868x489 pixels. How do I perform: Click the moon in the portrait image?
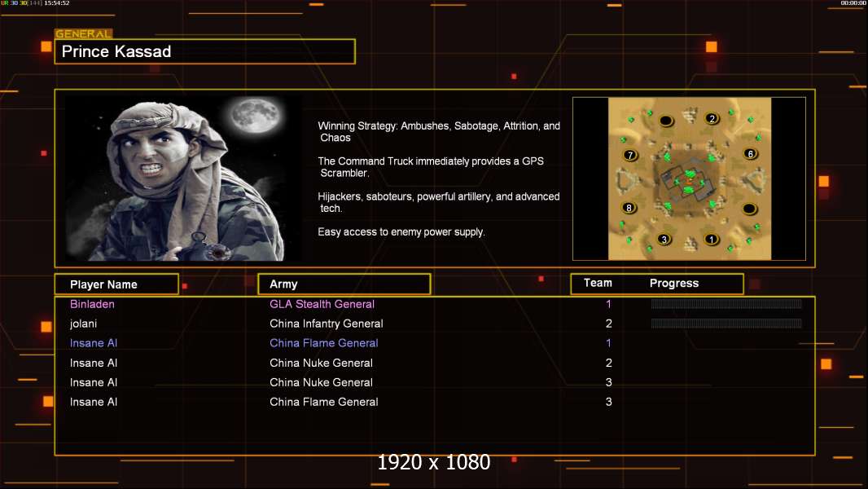pos(255,115)
